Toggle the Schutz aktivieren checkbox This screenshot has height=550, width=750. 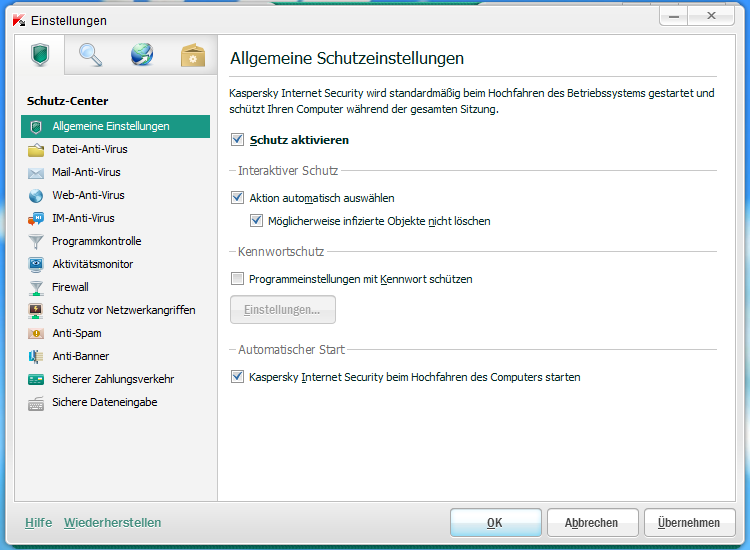(x=237, y=140)
